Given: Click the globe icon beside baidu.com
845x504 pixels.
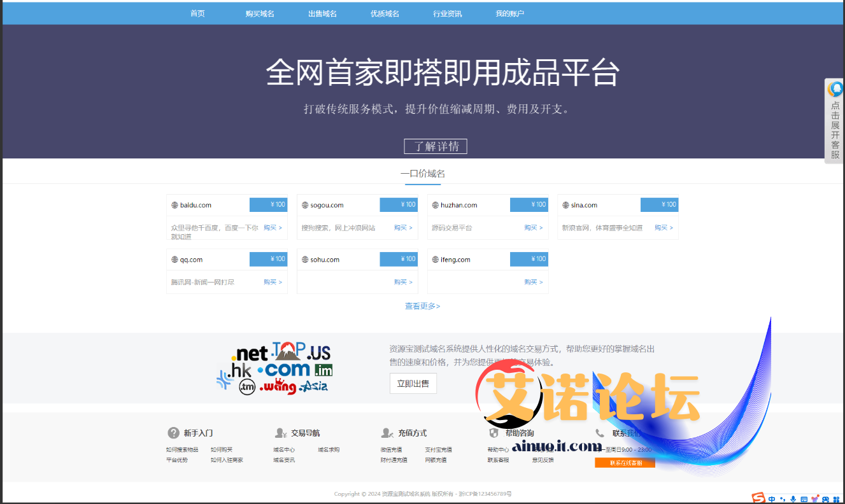Looking at the screenshot, I should [174, 206].
